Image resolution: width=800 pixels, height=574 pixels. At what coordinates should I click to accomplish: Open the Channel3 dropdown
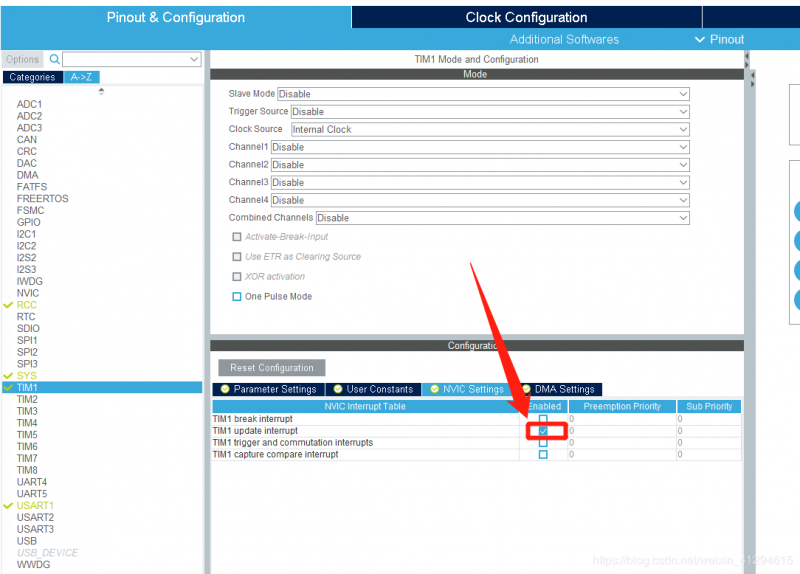coord(480,183)
